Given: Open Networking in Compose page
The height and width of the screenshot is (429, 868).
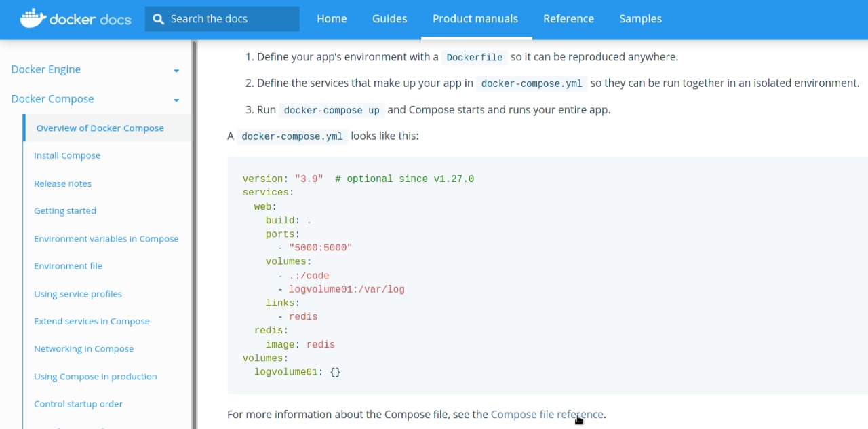Looking at the screenshot, I should 84,349.
